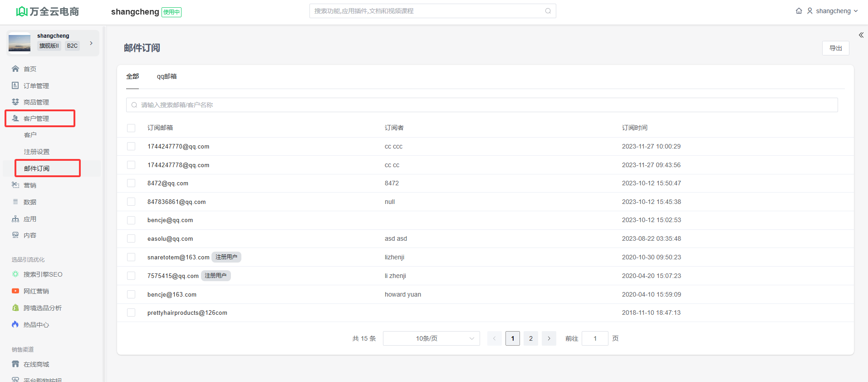Open 搜索引擎SEO in sidebar
The width and height of the screenshot is (868, 382).
(x=43, y=274)
